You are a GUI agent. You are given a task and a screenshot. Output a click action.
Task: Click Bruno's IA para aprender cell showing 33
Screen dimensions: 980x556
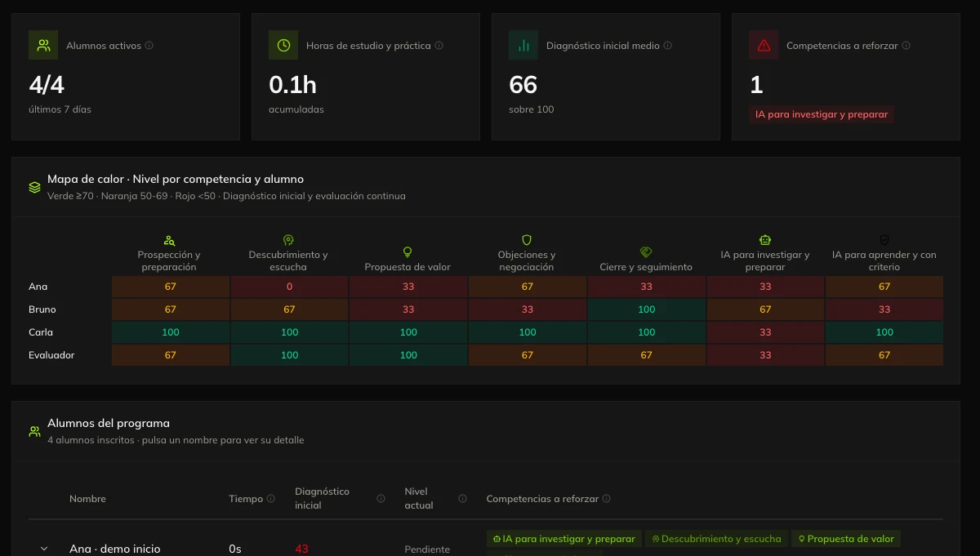tap(884, 309)
